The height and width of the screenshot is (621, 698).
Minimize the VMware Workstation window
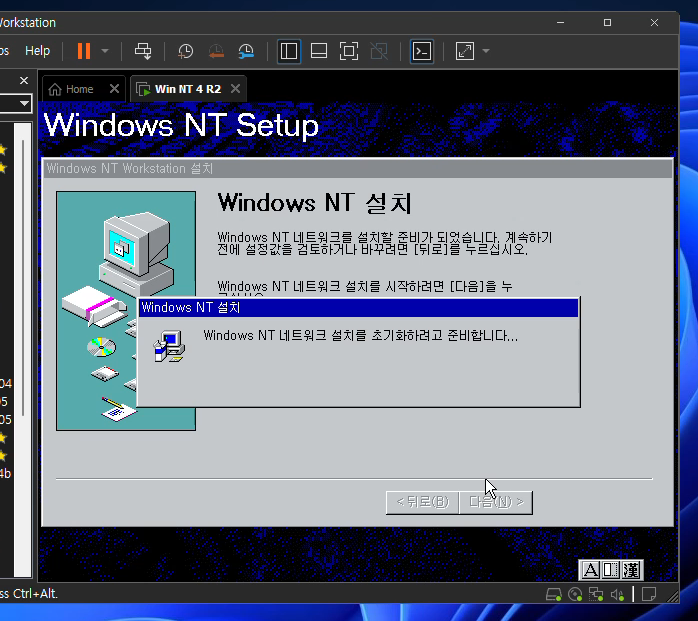[x=560, y=22]
